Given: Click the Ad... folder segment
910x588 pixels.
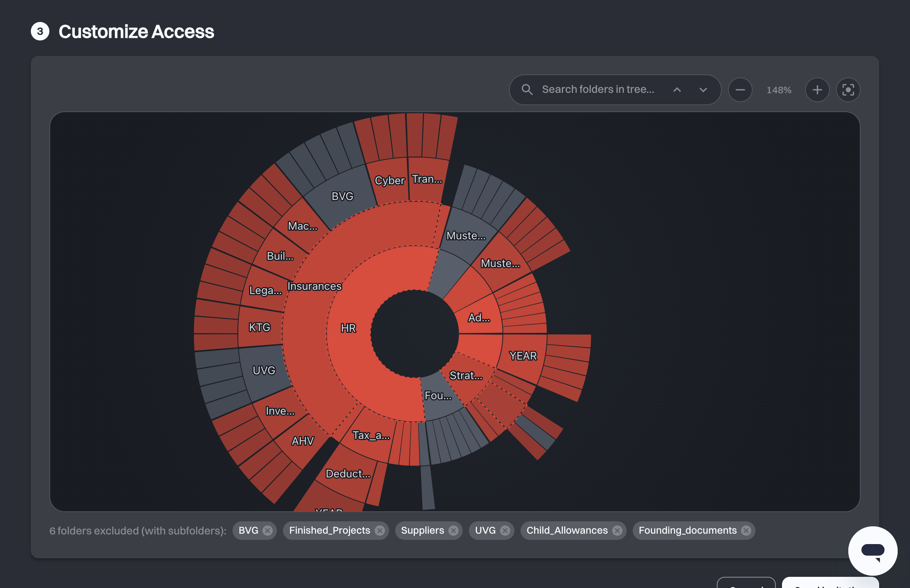Looking at the screenshot, I should (x=479, y=318).
